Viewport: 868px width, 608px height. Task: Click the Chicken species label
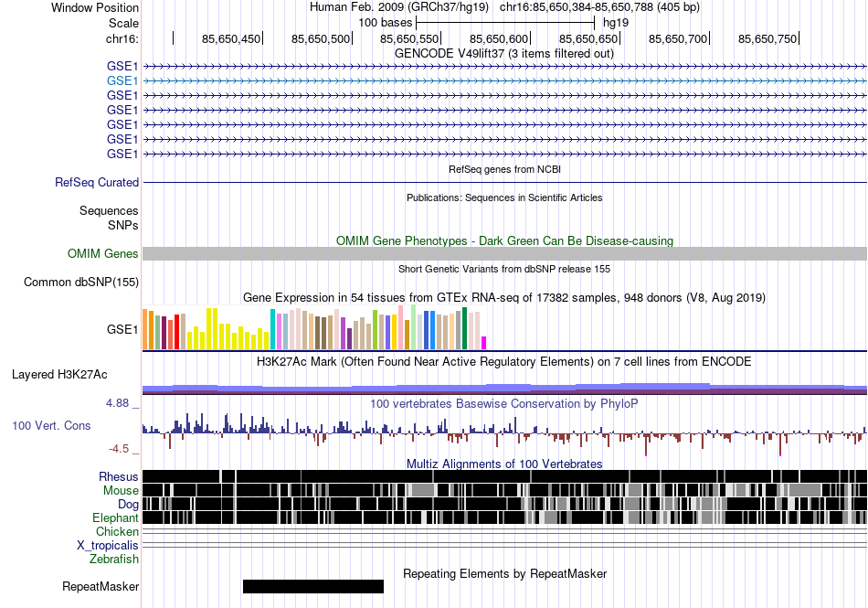pos(117,531)
